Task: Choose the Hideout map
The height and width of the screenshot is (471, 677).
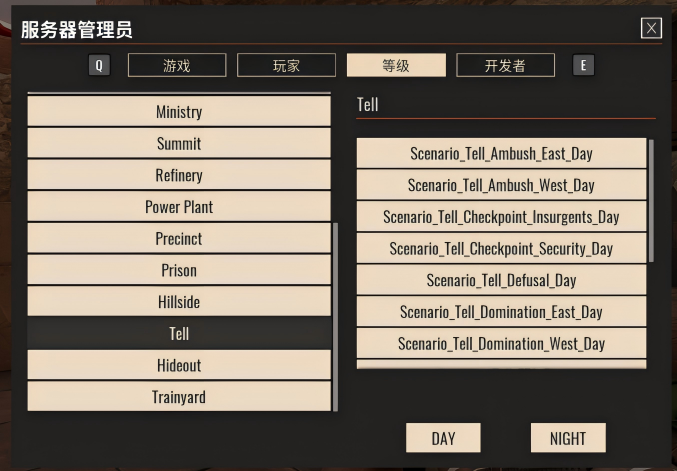Action: (x=179, y=365)
